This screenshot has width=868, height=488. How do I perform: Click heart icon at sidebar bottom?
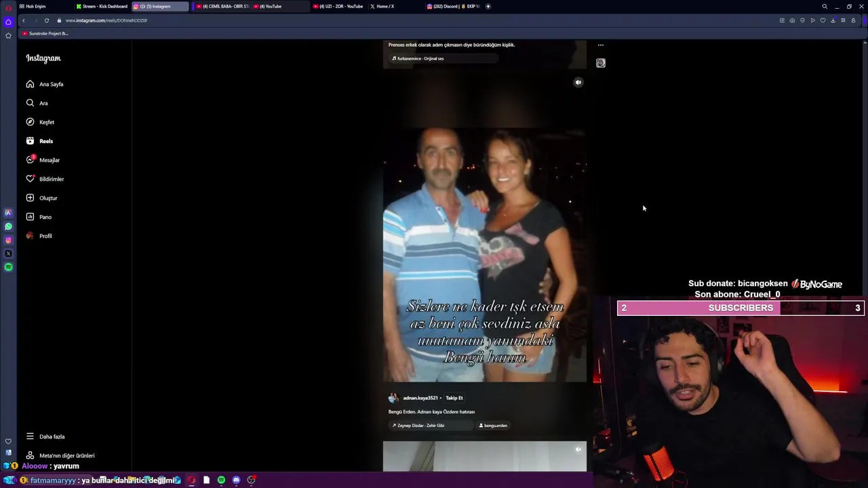coord(8,441)
